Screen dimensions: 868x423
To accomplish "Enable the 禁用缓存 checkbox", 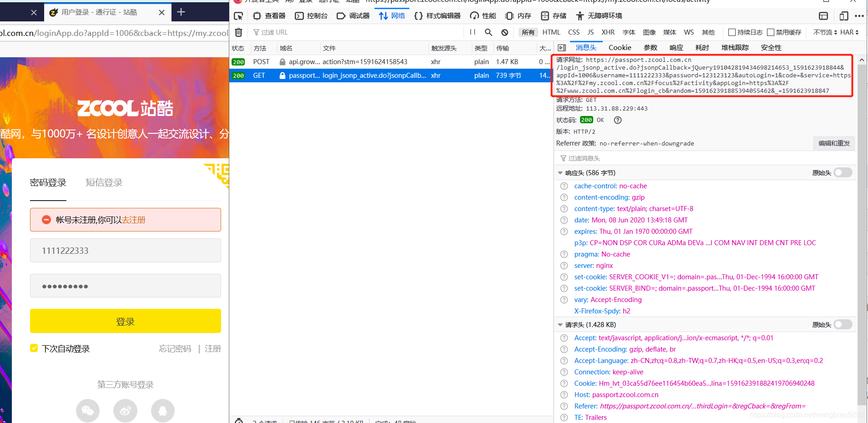I will [x=771, y=32].
